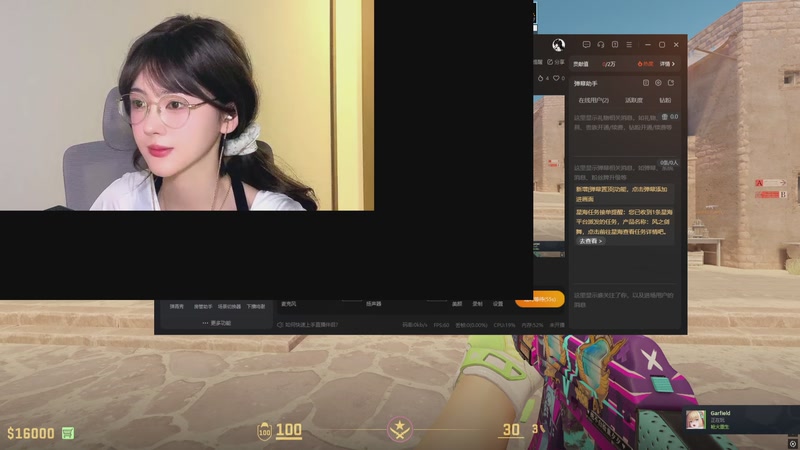The image size is (800, 450).
Task: Click the CPU:19% status entry
Action: (x=504, y=325)
